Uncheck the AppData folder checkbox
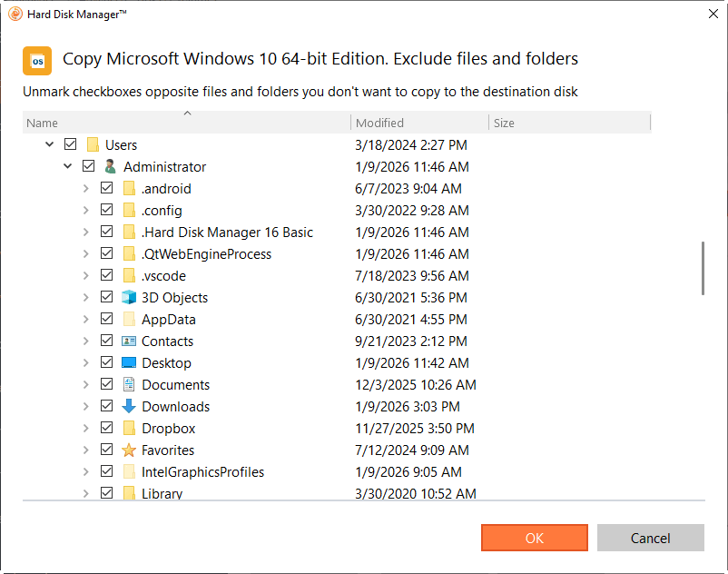 coord(106,320)
